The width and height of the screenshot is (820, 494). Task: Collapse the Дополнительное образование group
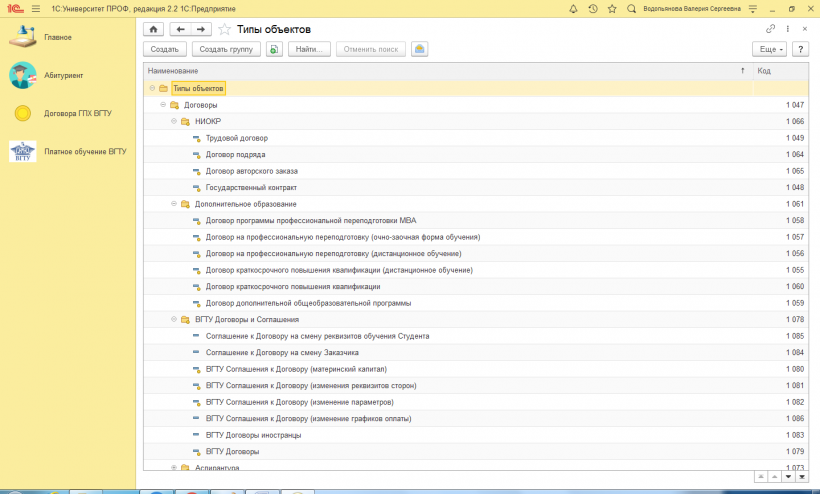[x=174, y=204]
